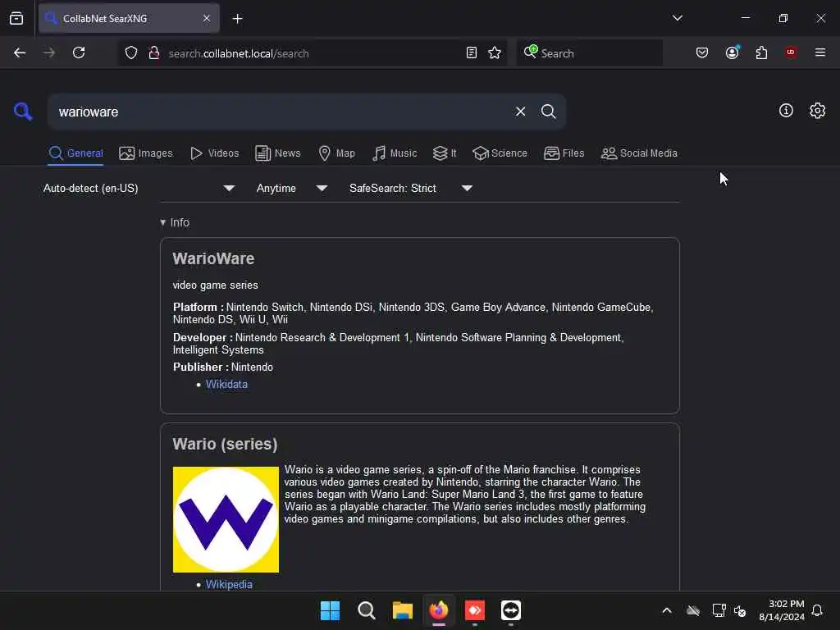This screenshot has height=630, width=840.
Task: Switch to Videos search tab
Action: coord(214,153)
